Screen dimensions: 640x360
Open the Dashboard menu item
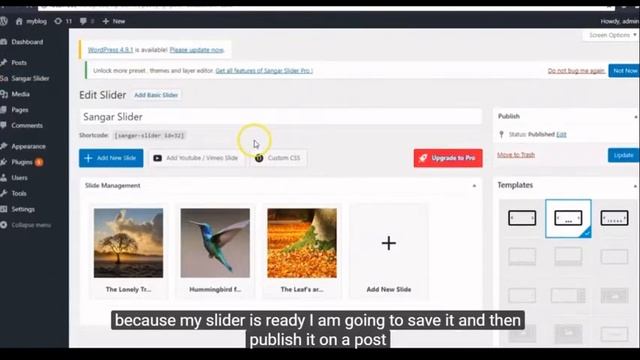coord(27,42)
